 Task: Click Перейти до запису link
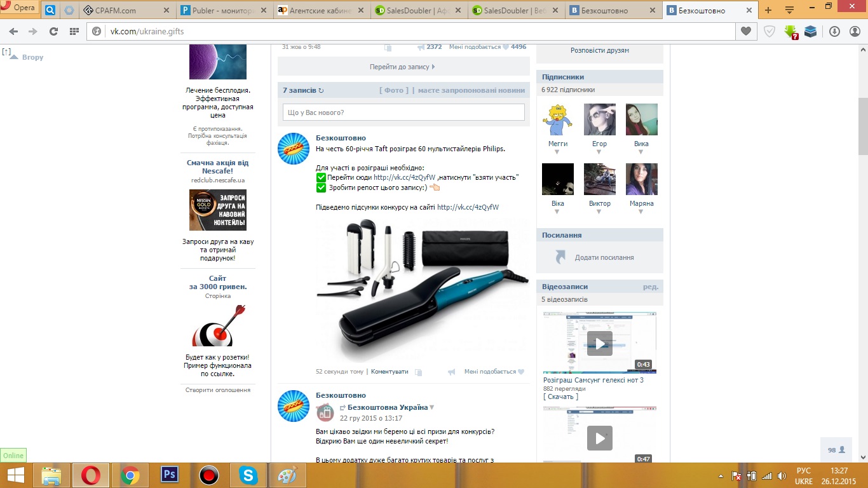[x=402, y=67]
